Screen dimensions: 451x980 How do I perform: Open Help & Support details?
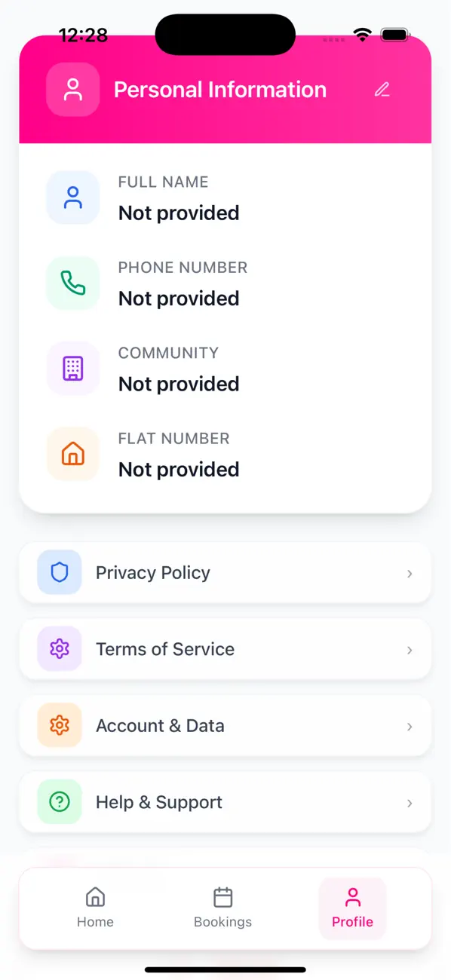410,804
